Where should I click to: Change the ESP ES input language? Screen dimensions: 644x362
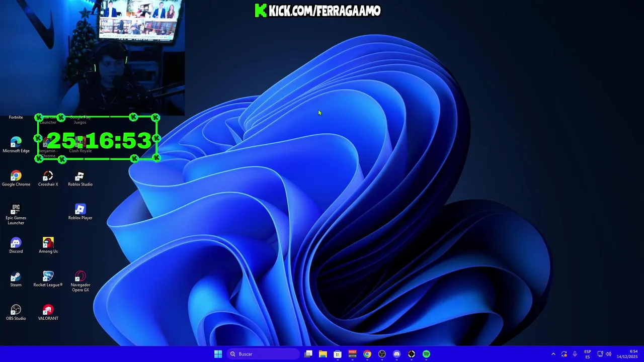pos(588,354)
